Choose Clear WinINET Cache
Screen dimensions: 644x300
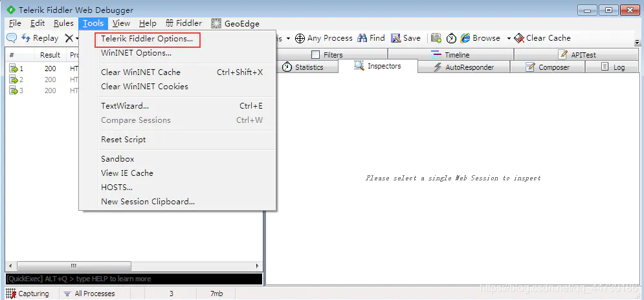point(177,72)
